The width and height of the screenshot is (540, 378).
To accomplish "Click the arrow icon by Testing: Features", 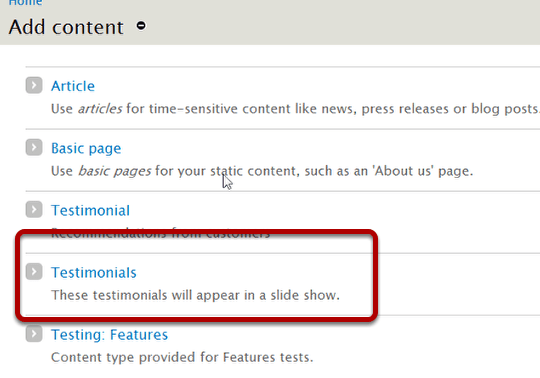I will 34,334.
